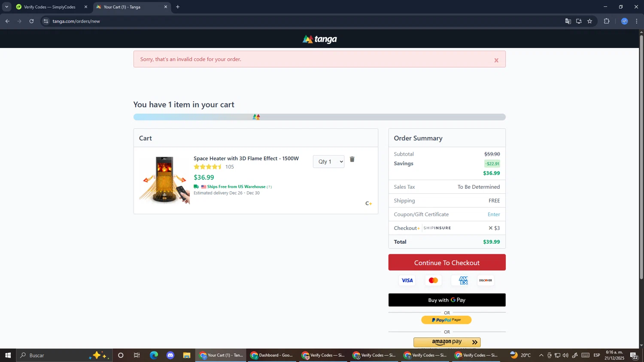Click the -$22.91 savings badge
The image size is (644, 362).
(x=492, y=164)
